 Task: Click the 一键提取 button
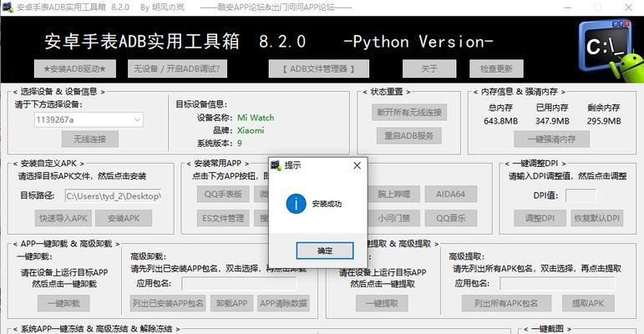[382, 304]
